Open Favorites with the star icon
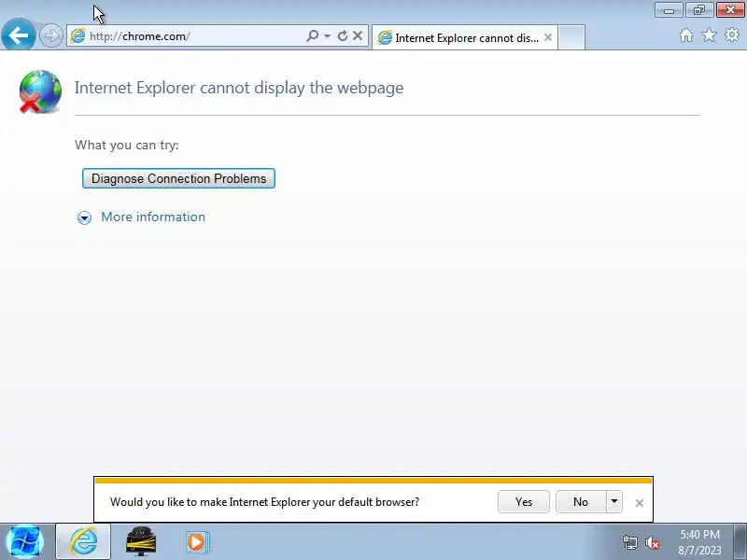Image resolution: width=747 pixels, height=560 pixels. click(710, 35)
